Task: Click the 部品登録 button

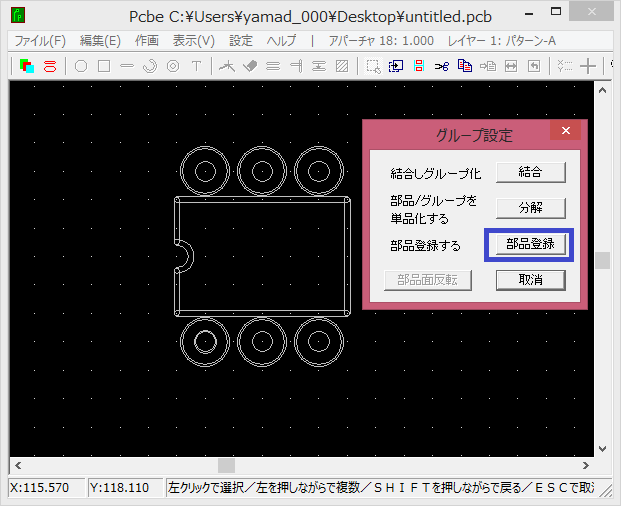Action: (x=530, y=244)
